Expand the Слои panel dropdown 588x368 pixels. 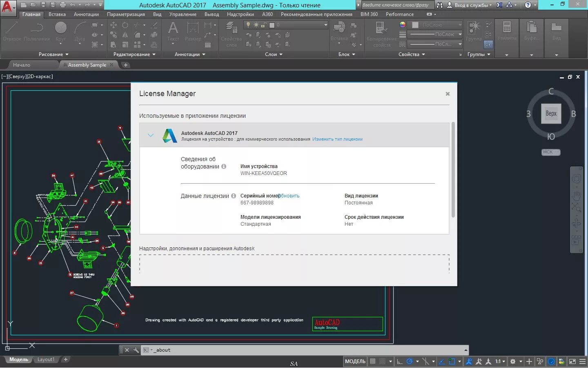pyautogui.click(x=274, y=54)
